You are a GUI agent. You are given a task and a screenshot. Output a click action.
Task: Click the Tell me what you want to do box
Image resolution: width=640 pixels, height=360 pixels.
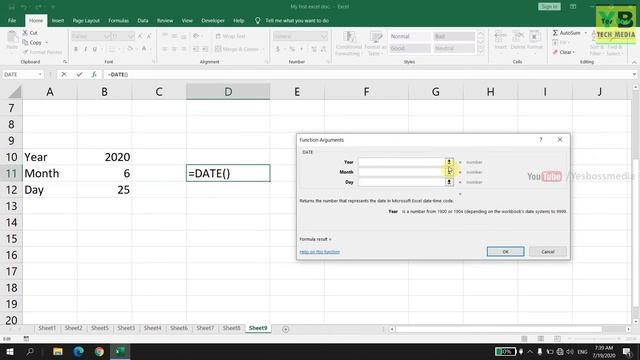297,20
